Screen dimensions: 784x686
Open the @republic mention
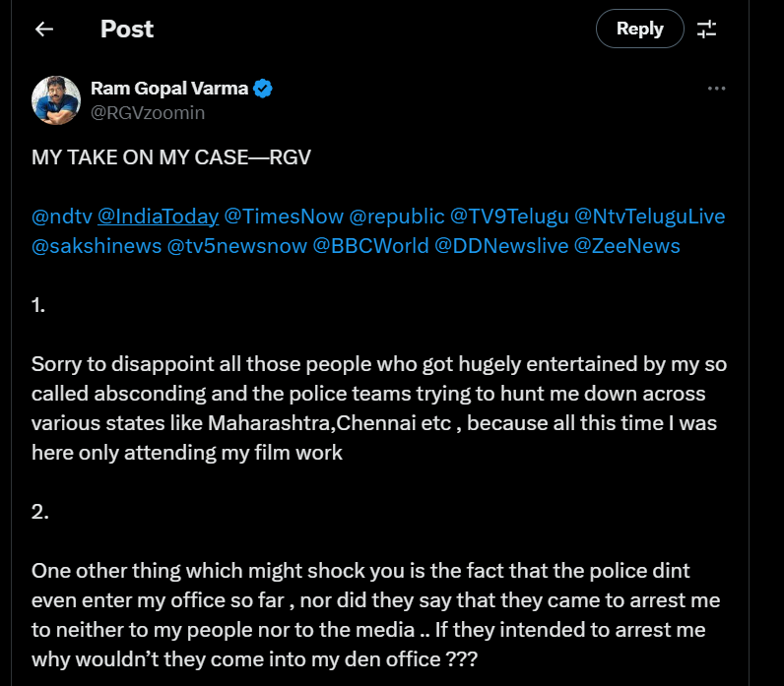point(395,216)
